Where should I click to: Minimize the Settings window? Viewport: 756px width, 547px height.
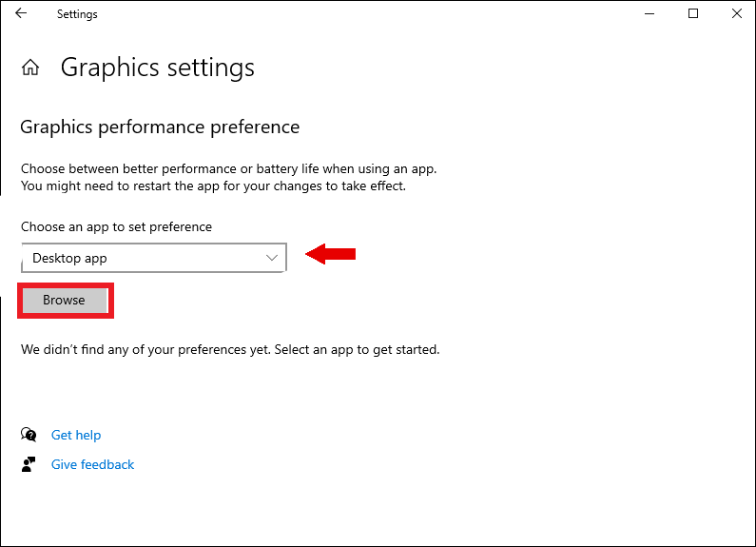coord(649,13)
